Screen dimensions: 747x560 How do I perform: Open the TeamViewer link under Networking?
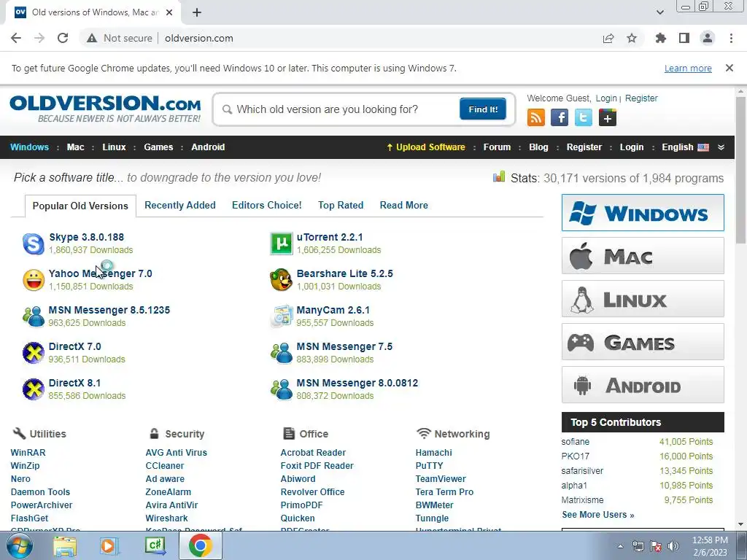tap(441, 478)
